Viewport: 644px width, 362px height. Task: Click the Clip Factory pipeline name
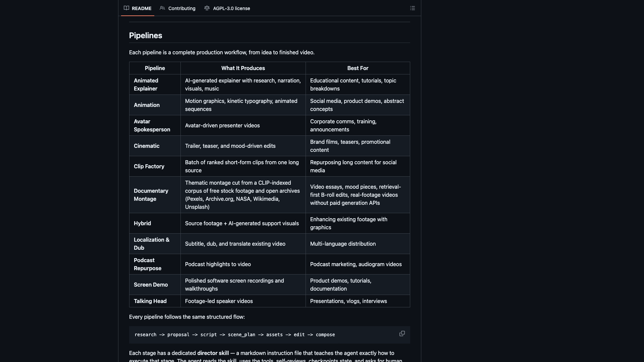click(149, 166)
